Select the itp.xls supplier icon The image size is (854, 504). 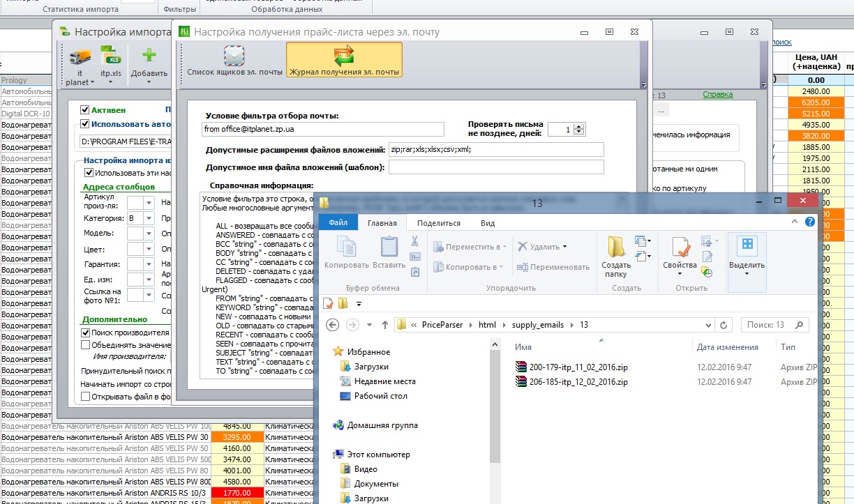[x=111, y=56]
